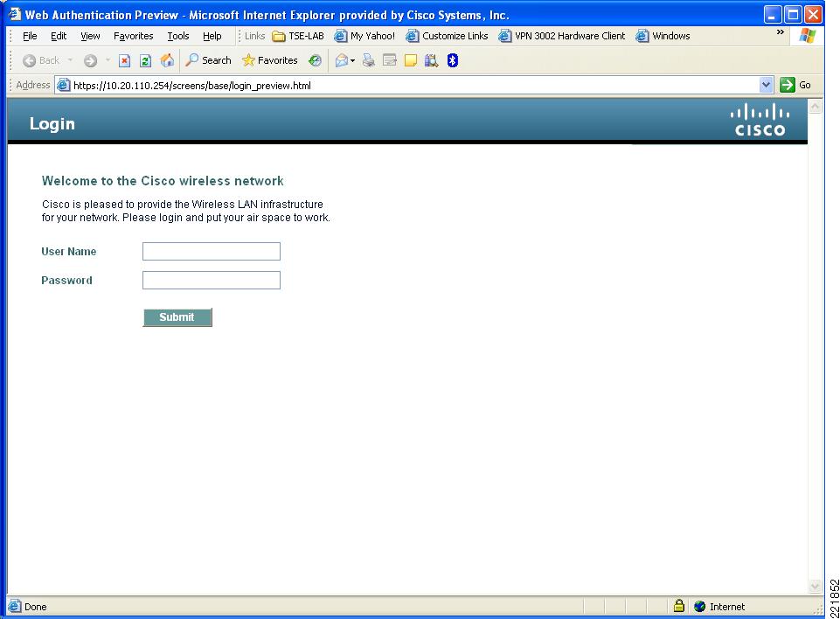Click the "Internet" zone text in status bar
840x619 pixels.
click(x=727, y=607)
